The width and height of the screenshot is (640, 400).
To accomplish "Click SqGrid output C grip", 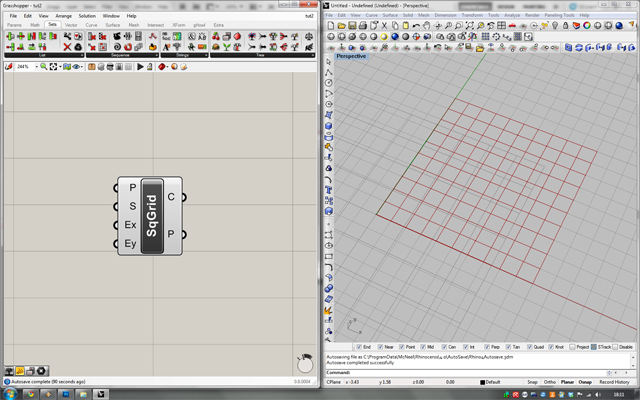I will 184,197.
